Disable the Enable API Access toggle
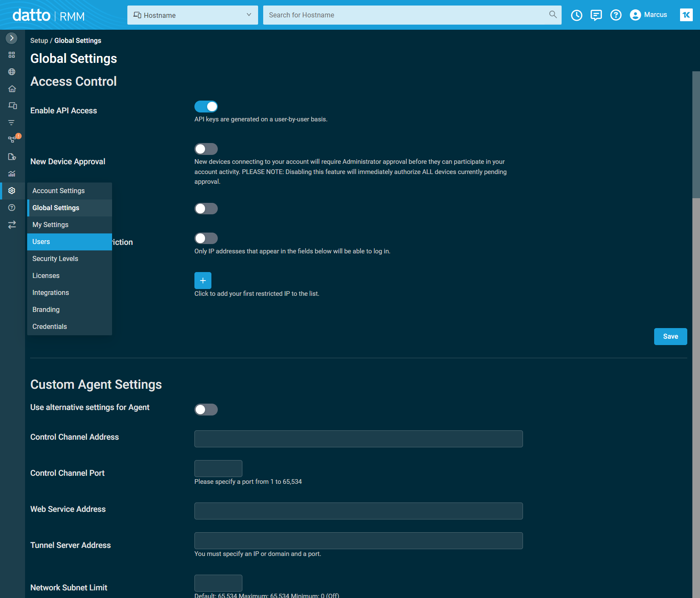The height and width of the screenshot is (598, 700). [x=206, y=107]
